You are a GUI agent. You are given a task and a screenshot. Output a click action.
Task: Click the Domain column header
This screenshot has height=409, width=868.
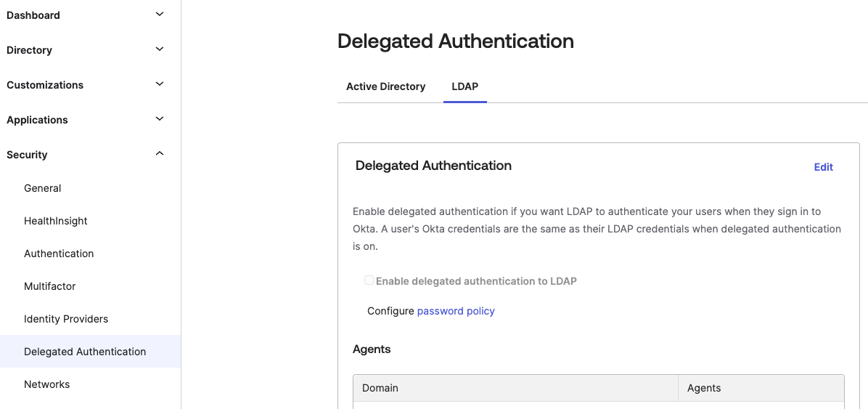(x=380, y=388)
